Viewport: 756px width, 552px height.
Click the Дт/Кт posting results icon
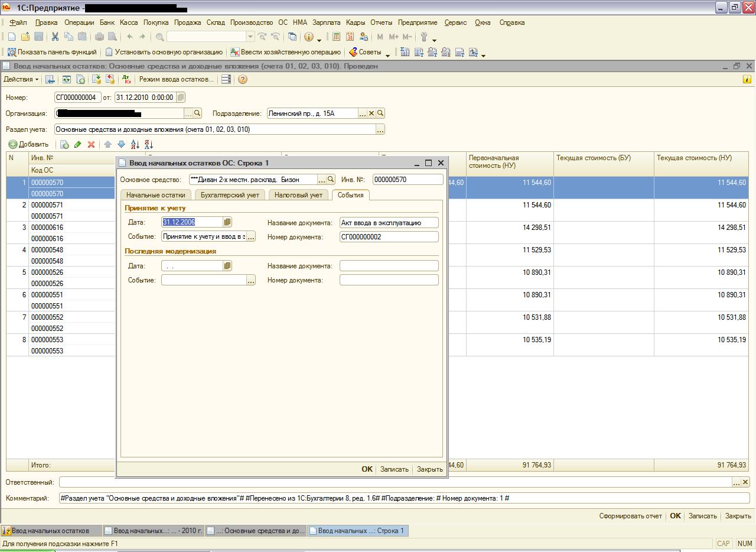[x=126, y=79]
